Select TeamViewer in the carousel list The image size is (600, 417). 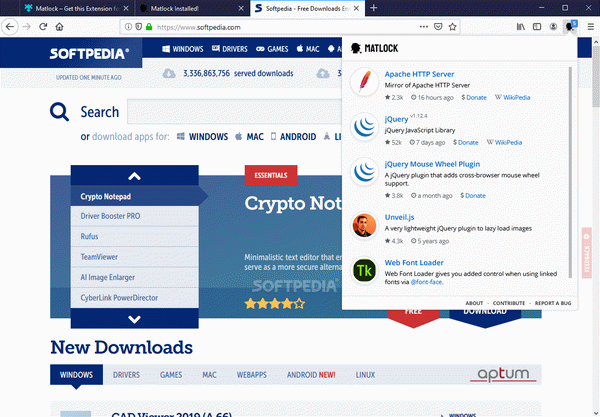click(x=135, y=257)
